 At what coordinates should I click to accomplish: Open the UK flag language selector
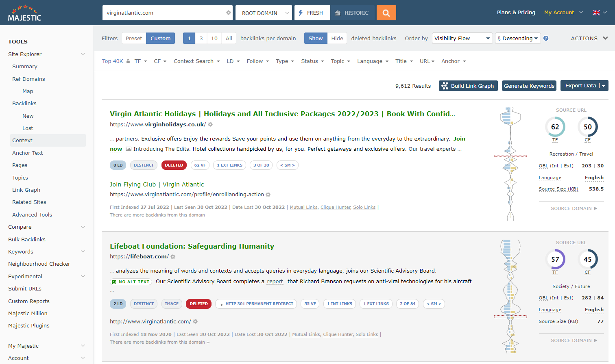pyautogui.click(x=600, y=13)
